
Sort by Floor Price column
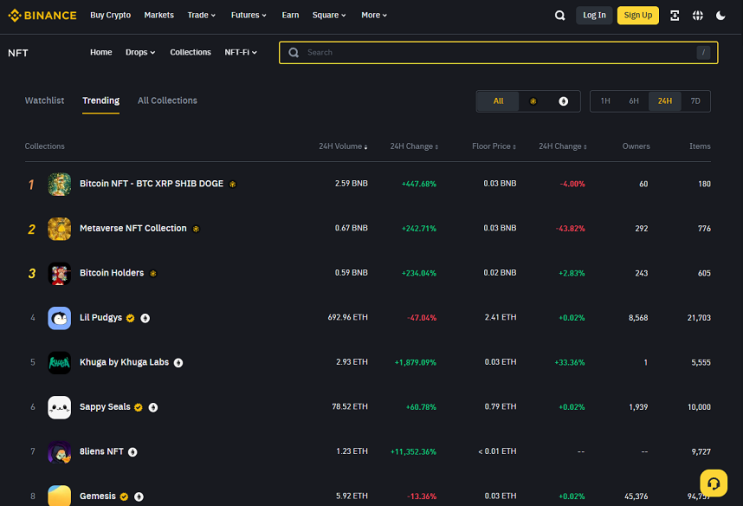(x=494, y=146)
